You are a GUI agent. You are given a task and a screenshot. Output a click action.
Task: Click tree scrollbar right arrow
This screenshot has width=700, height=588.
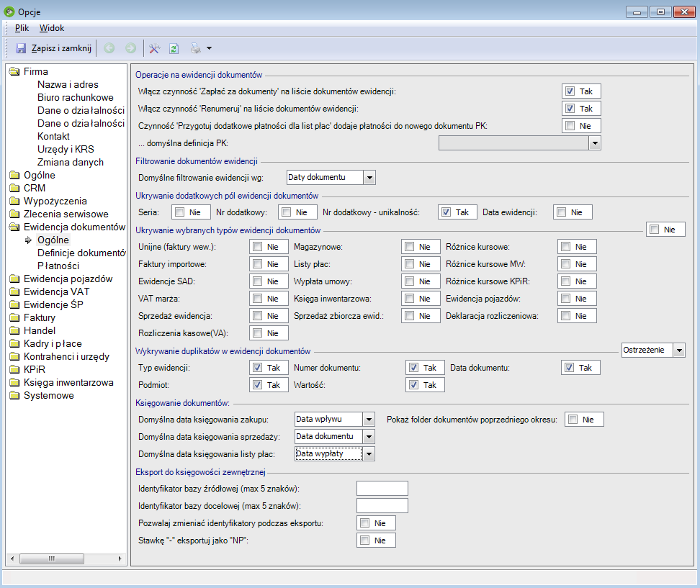(x=120, y=558)
